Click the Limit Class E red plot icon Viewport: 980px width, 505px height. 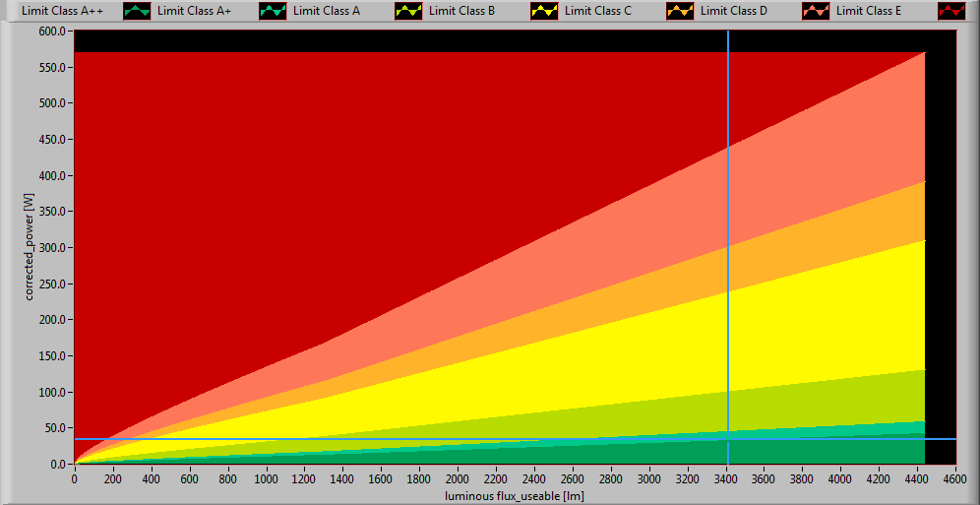tap(952, 11)
